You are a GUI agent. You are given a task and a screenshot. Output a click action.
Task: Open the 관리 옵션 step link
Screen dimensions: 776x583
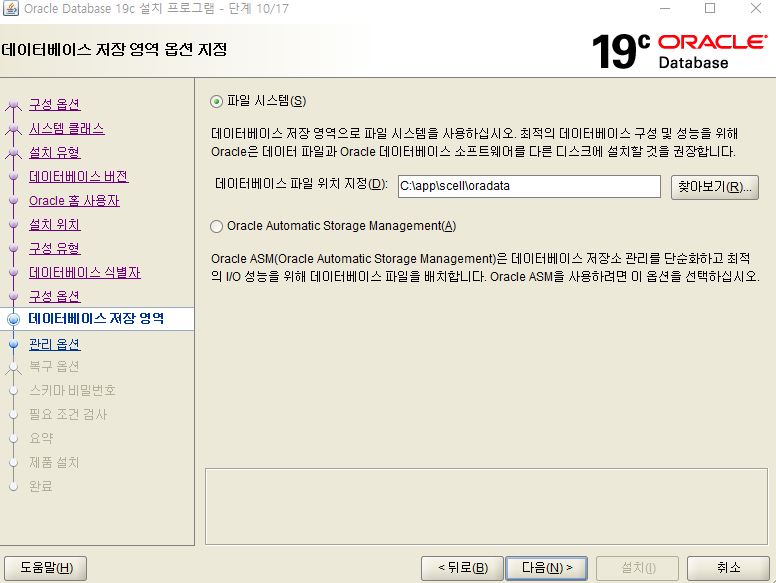click(54, 344)
